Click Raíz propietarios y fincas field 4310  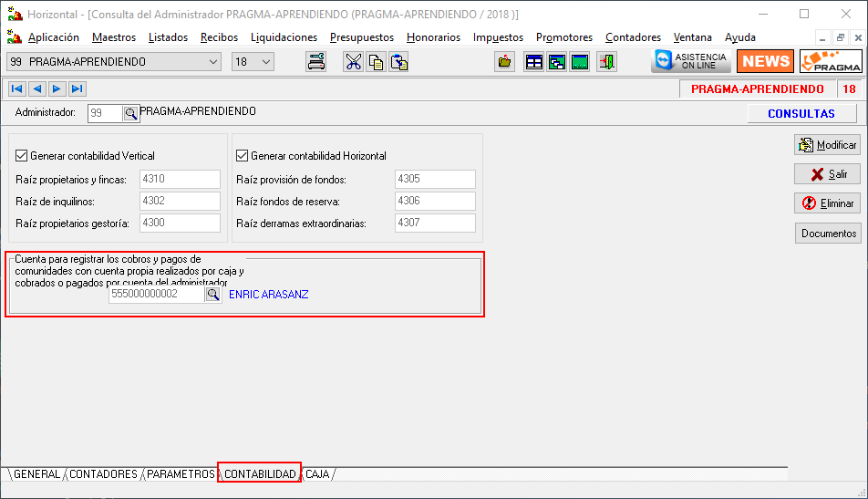point(180,179)
